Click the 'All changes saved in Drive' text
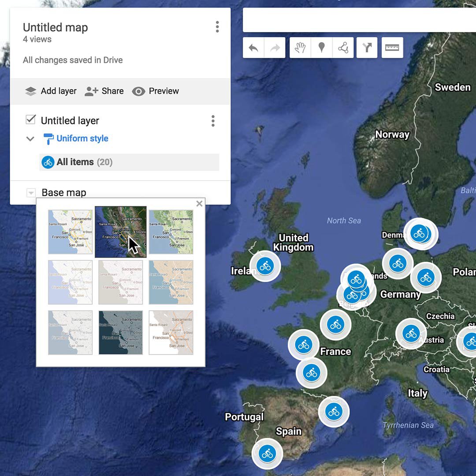This screenshot has height=476, width=476. [73, 60]
